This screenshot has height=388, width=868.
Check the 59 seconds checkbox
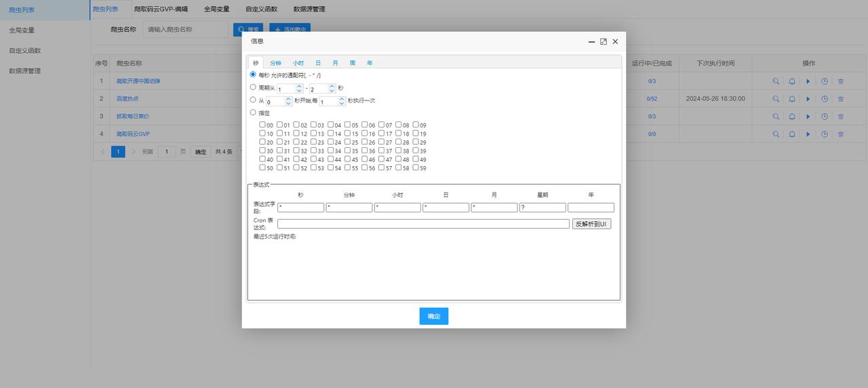[x=416, y=168]
